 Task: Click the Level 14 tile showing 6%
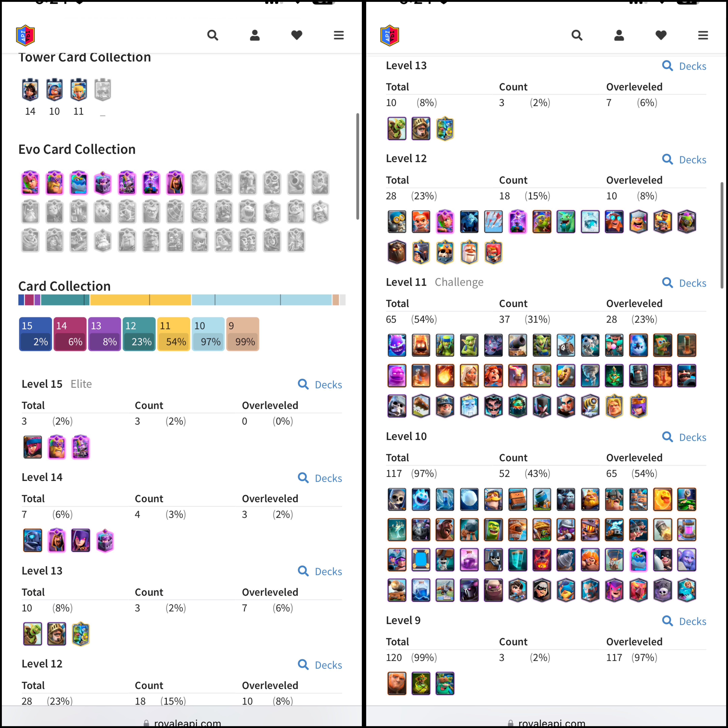(x=70, y=334)
